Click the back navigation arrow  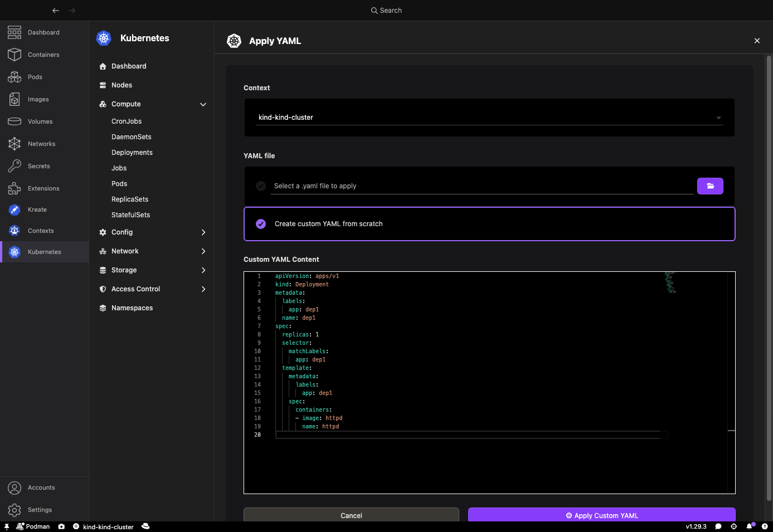tap(56, 11)
